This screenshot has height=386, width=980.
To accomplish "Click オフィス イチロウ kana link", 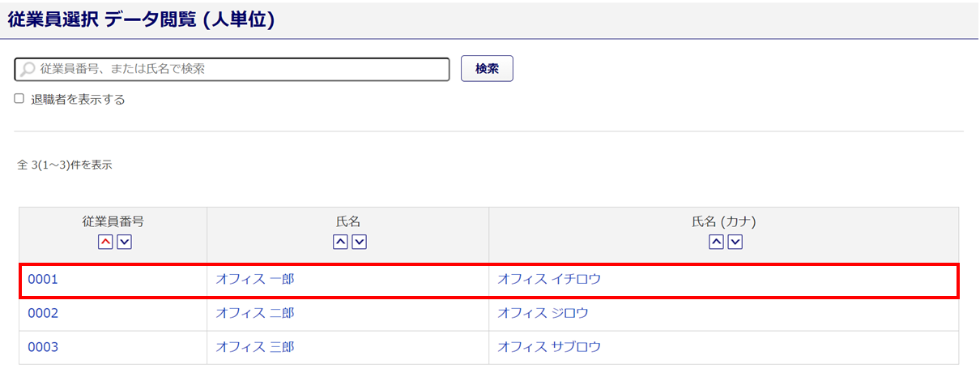I will tap(548, 280).
